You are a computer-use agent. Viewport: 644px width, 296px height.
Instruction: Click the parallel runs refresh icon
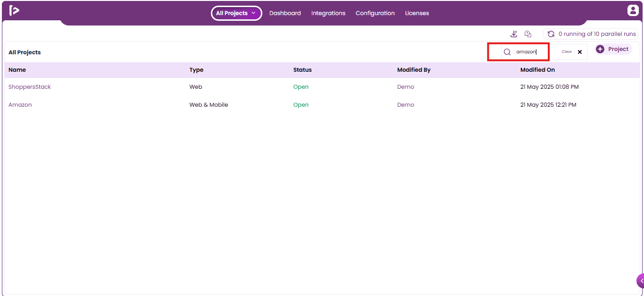click(551, 34)
